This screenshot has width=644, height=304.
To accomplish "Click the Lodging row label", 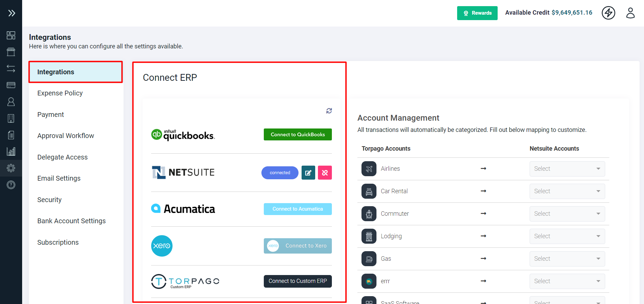I will (391, 236).
